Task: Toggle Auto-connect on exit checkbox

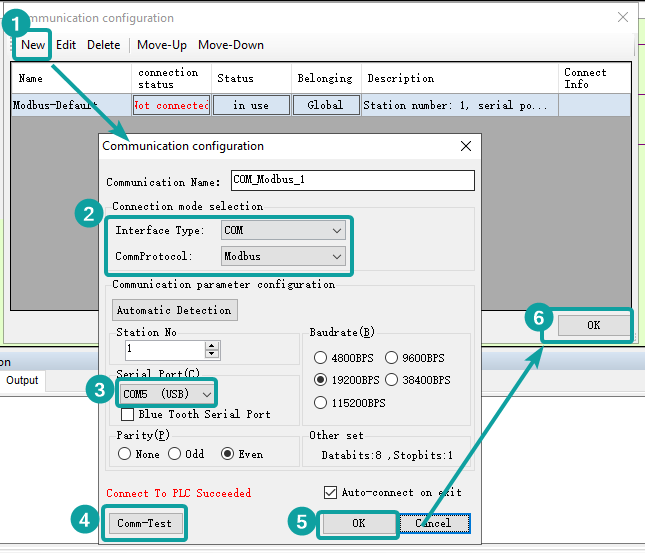Action: click(331, 492)
